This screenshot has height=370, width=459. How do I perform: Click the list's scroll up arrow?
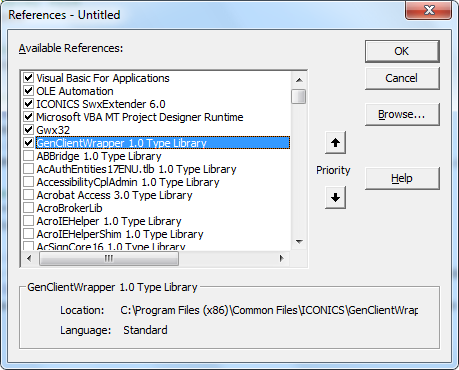[x=299, y=80]
